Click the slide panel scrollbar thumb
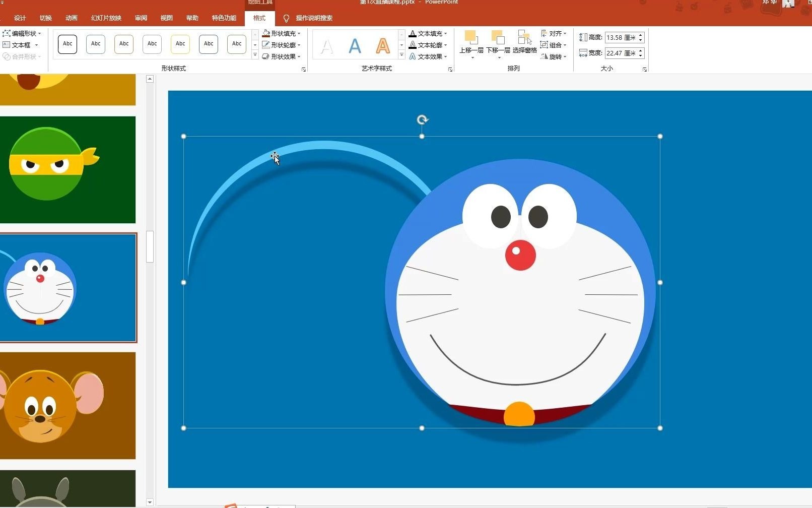The height and width of the screenshot is (508, 812). pyautogui.click(x=150, y=247)
